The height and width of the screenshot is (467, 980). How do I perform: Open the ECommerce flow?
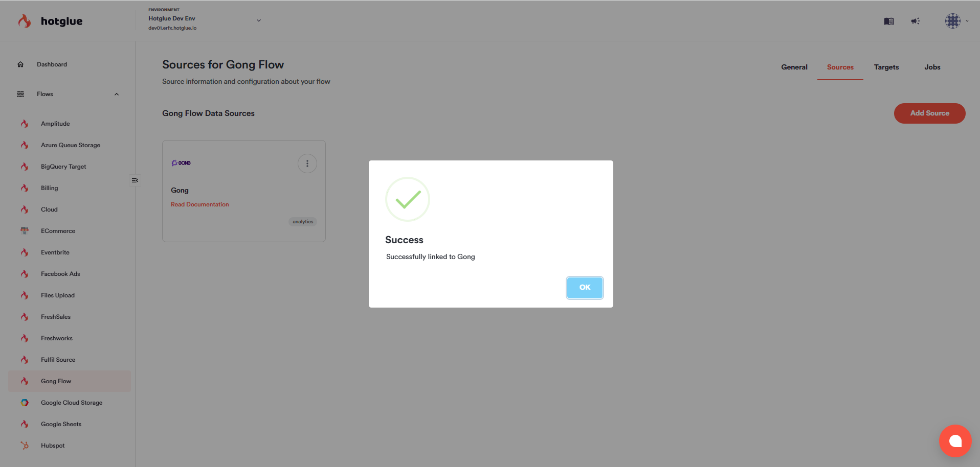tap(58, 231)
